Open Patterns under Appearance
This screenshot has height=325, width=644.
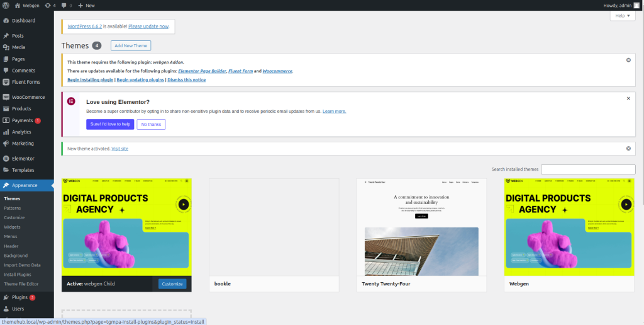tap(13, 208)
